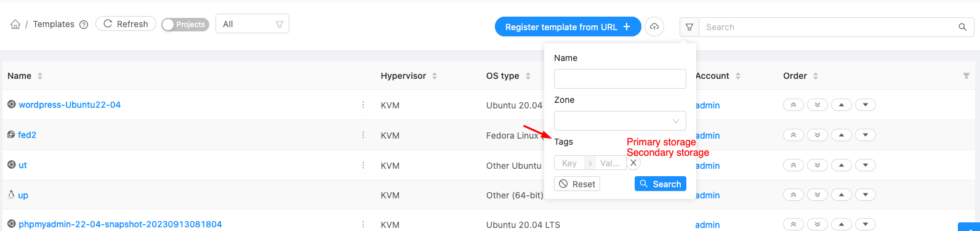Open the Templates help question icon
Image resolution: width=980 pixels, height=231 pixels.
coord(84,25)
